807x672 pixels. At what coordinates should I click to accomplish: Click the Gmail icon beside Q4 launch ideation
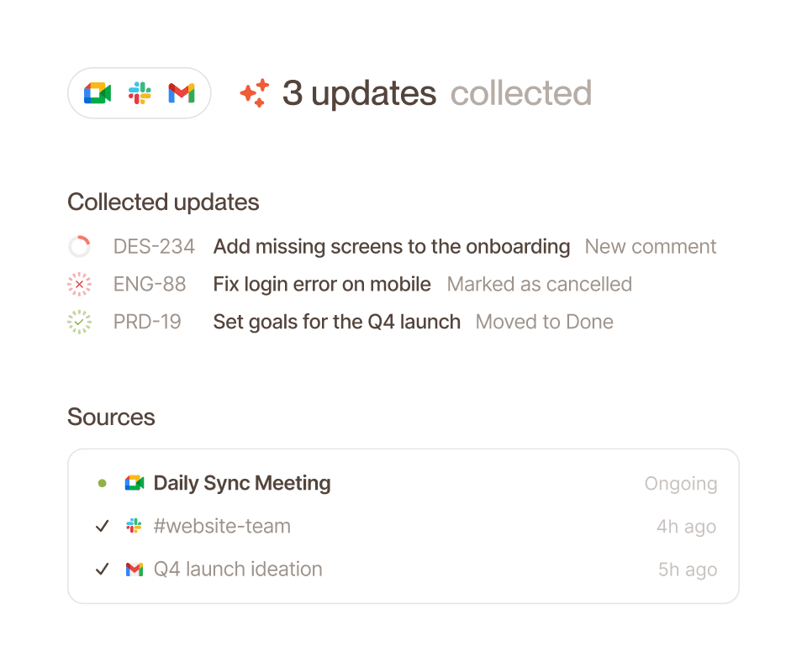(x=134, y=570)
